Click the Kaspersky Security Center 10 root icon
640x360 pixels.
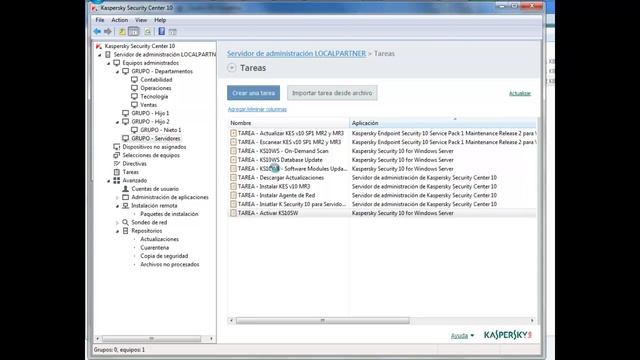click(x=98, y=46)
